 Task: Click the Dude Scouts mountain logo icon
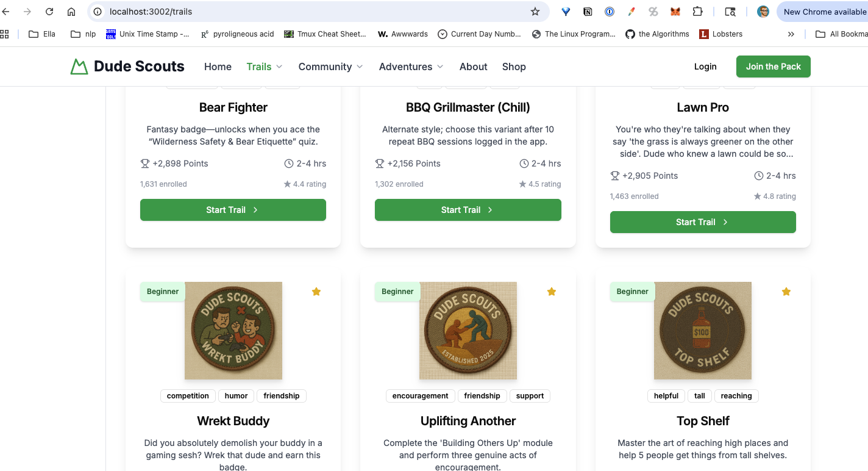(79, 67)
